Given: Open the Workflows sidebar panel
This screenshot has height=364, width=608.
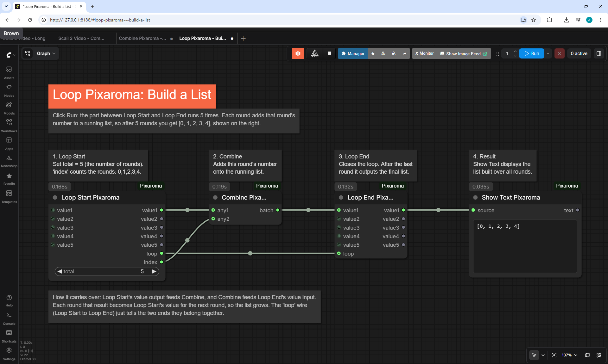Looking at the screenshot, I should (x=9, y=126).
